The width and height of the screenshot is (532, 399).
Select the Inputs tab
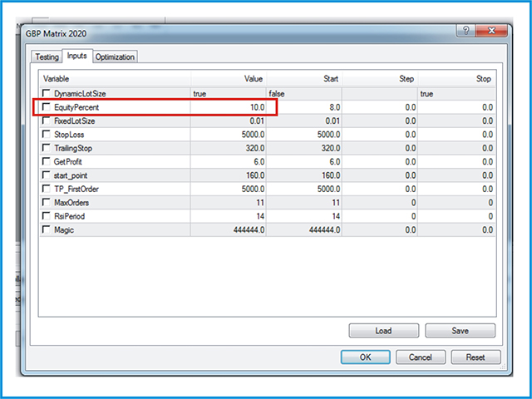[x=76, y=57]
